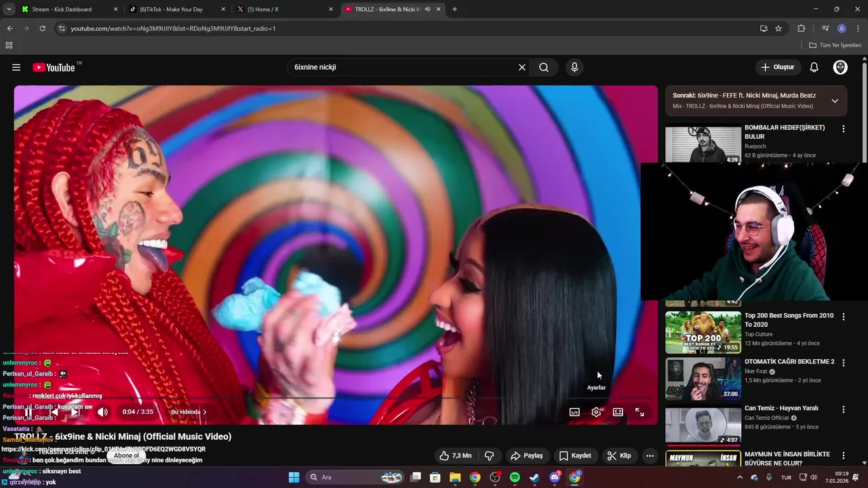This screenshot has width=868, height=488.
Task: Go back with the Chrome back arrow
Action: tap(9, 28)
